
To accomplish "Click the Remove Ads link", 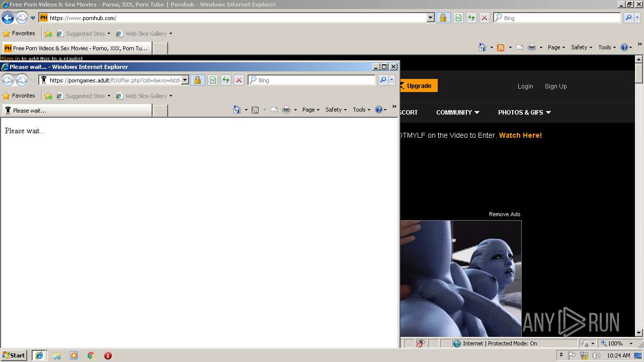I will 505,214.
